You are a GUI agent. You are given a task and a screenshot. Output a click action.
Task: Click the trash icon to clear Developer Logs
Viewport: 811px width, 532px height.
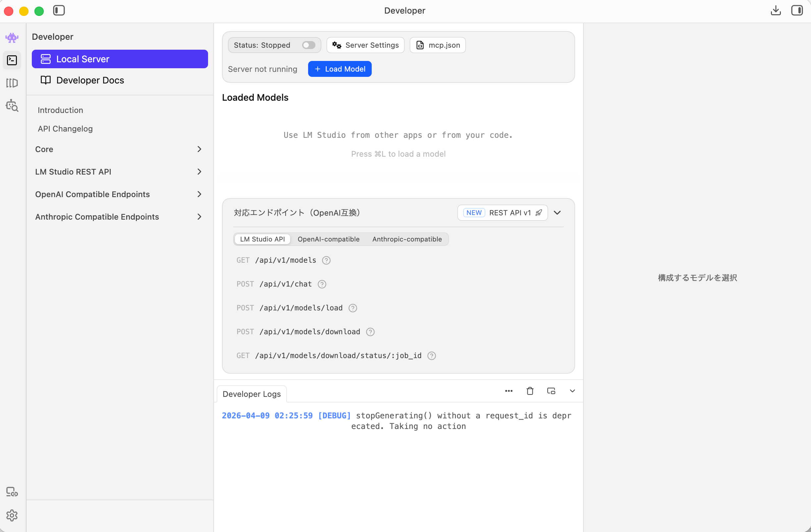coord(530,391)
